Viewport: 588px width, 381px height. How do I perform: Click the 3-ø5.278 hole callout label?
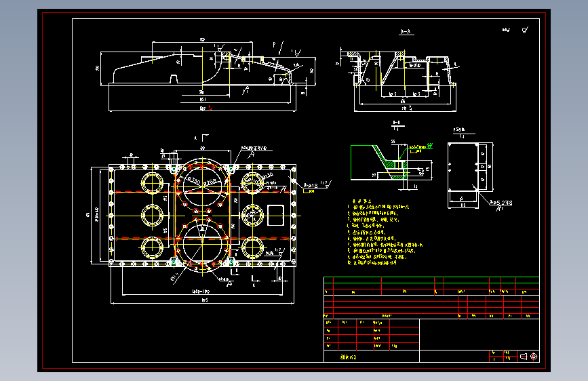tap(501, 203)
